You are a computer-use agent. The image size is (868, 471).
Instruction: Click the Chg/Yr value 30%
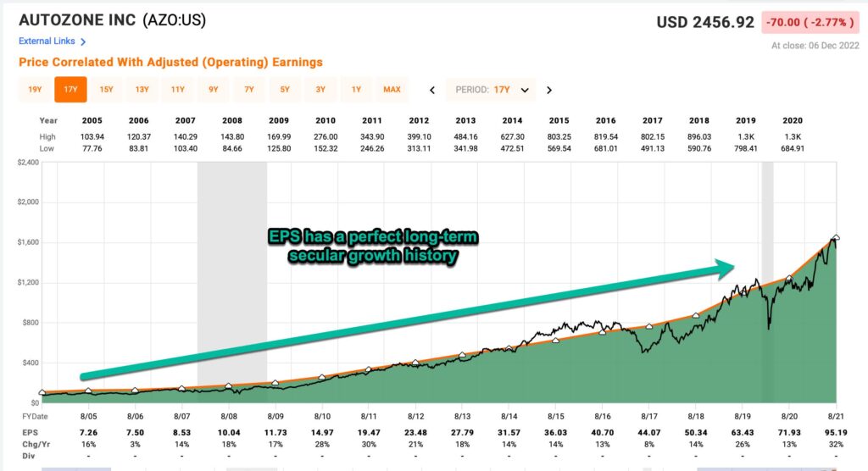[x=369, y=445]
